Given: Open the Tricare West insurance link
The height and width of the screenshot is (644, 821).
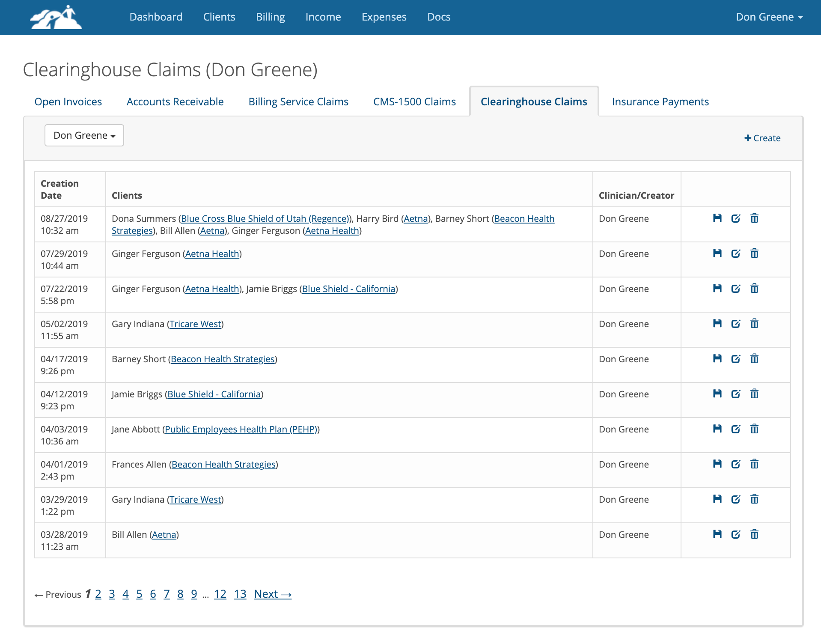Looking at the screenshot, I should point(195,324).
